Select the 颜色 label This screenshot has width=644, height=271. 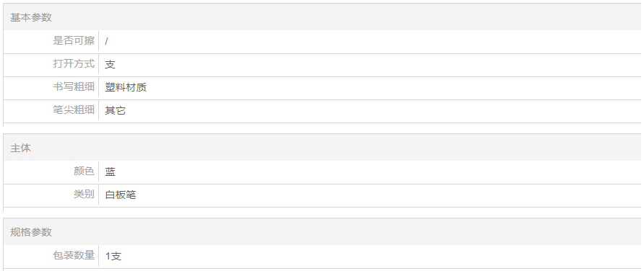tap(84, 171)
